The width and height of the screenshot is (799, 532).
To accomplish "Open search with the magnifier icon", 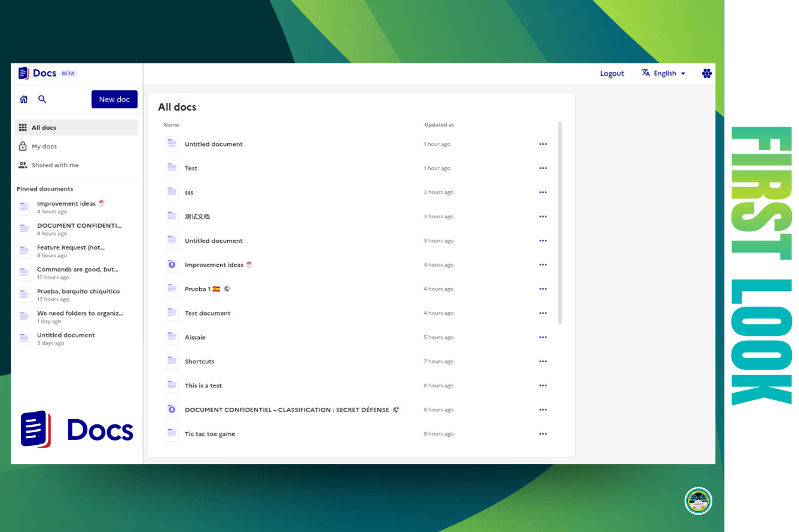I will [x=42, y=99].
